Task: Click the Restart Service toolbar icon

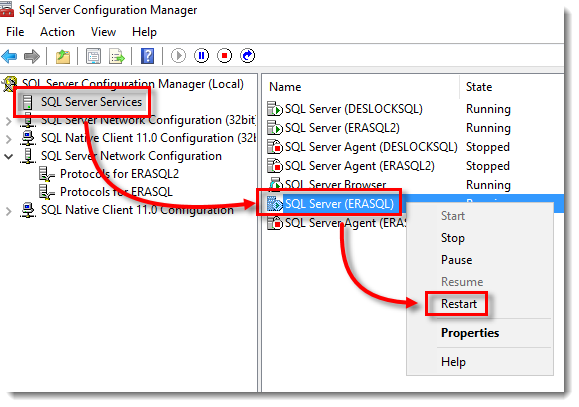Action: coord(247,56)
